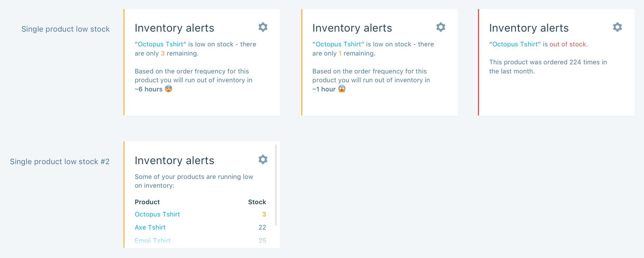This screenshot has height=258, width=644.
Task: Click the fearful emoji beside ~6 hours
Action: pyautogui.click(x=169, y=89)
